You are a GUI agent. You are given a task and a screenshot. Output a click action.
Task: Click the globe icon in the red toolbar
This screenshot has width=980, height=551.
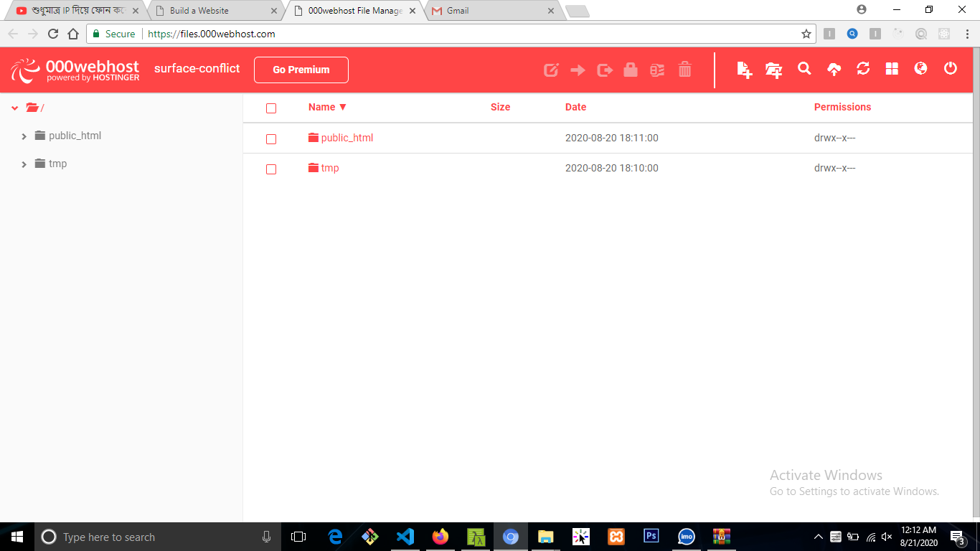point(921,69)
